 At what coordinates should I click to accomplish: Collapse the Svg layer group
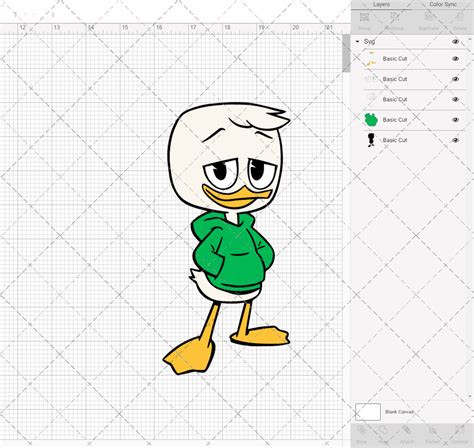[357, 42]
